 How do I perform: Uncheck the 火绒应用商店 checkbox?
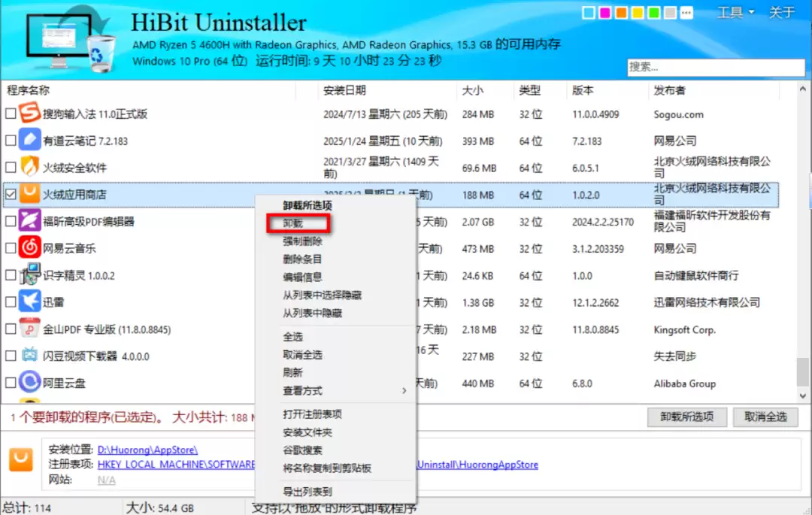11,194
